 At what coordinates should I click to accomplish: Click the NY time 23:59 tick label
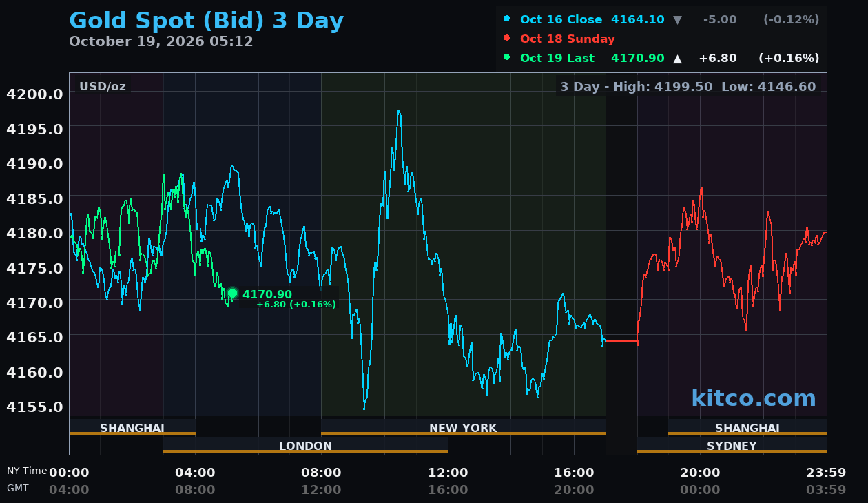pos(826,473)
